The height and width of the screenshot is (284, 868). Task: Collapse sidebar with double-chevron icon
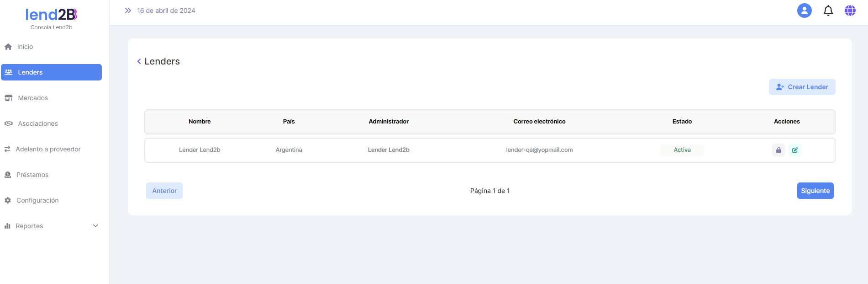[x=128, y=11]
